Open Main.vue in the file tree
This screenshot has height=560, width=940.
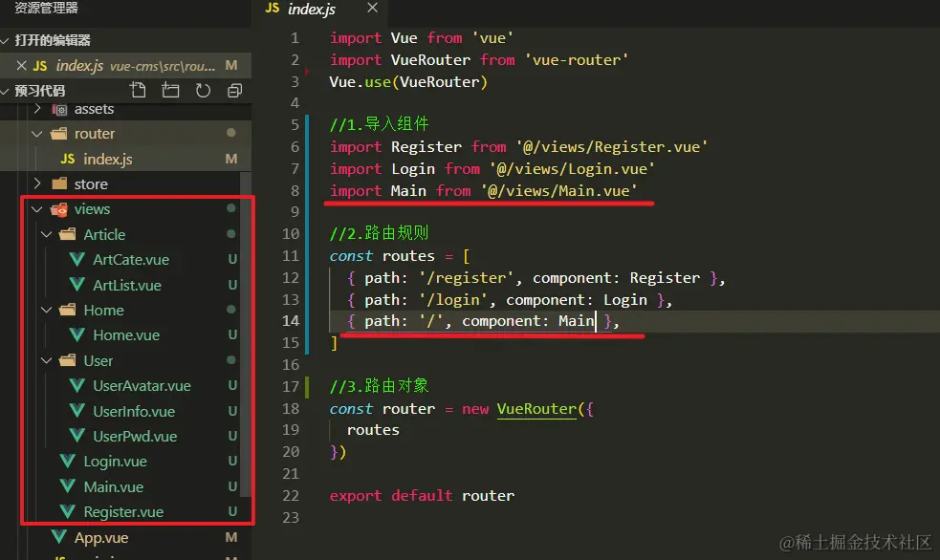tap(113, 487)
